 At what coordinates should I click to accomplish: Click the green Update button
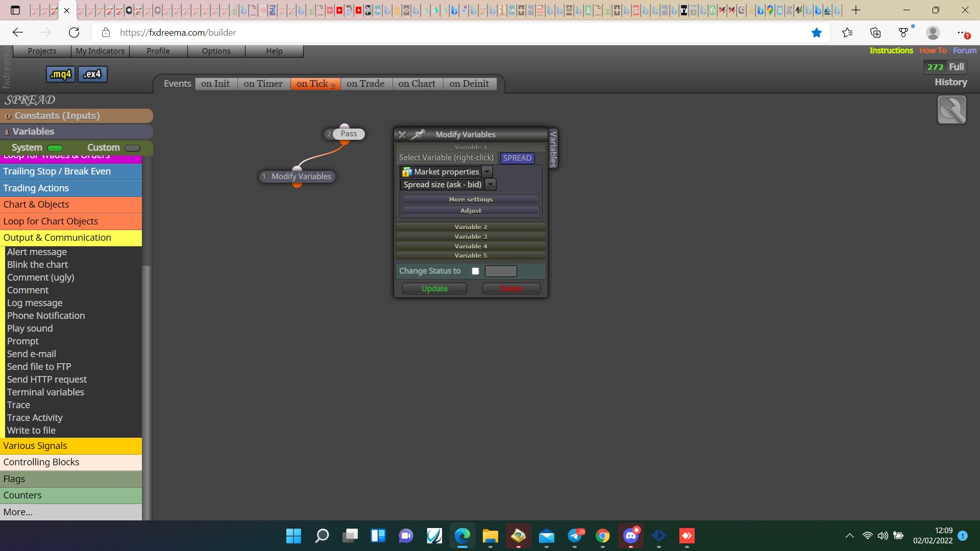[x=434, y=289]
